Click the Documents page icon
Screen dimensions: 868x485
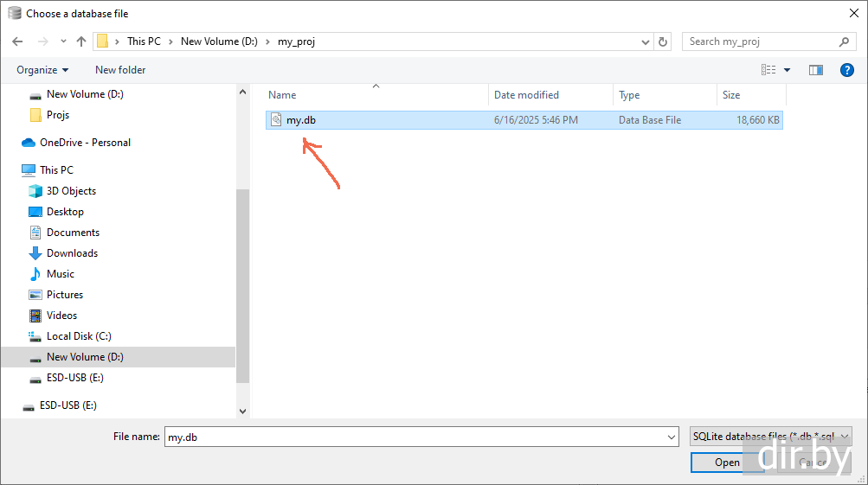coord(35,233)
